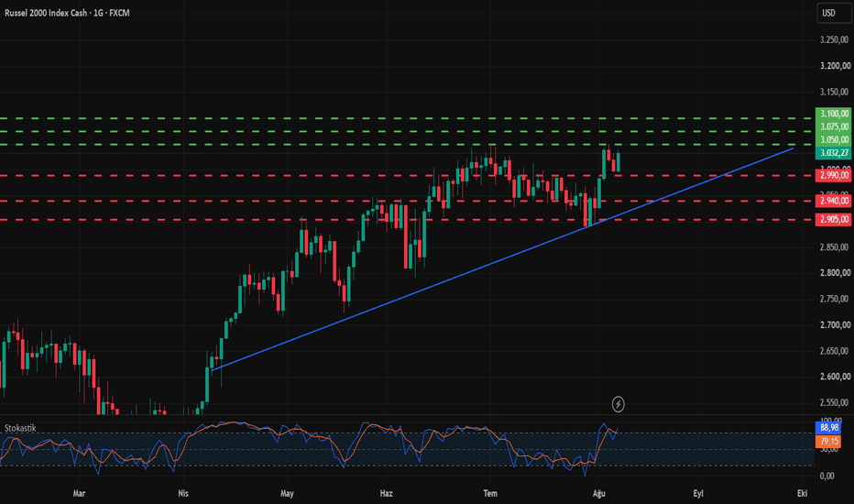Screen dimensions: 854x504
Task: Click the Mar label on time axis
Action: 79,493
